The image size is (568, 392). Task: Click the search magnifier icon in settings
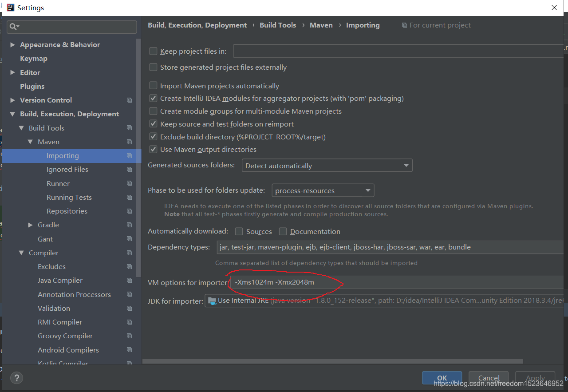tap(13, 27)
